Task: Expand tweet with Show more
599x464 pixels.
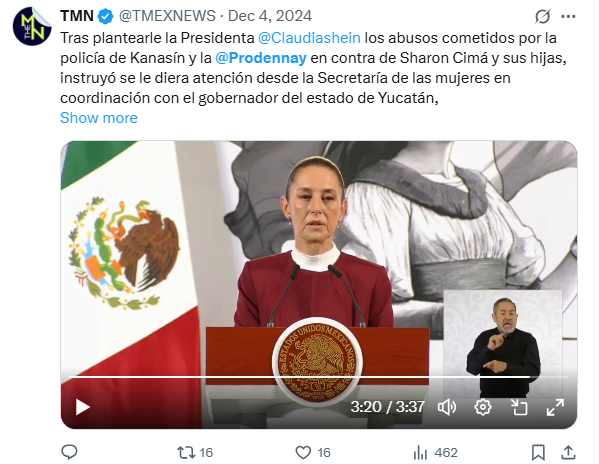Action: point(99,118)
